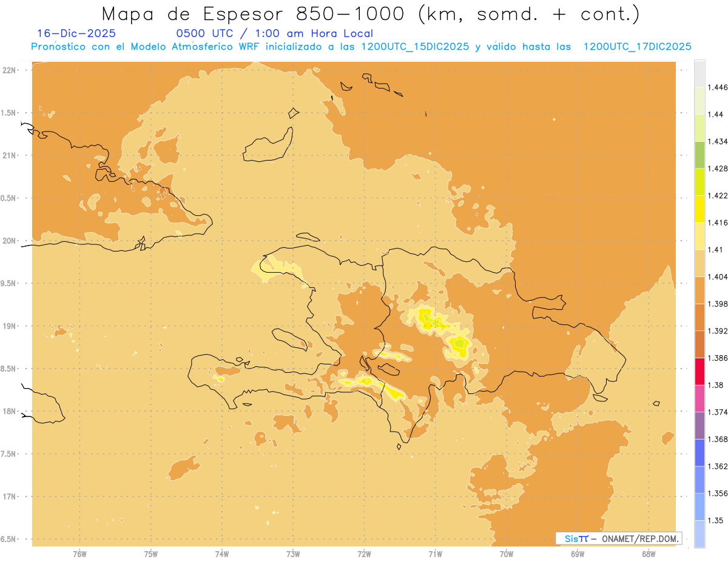728x562 pixels.
Task: Select the red 1.38–1.386 legend swatch
Action: pyautogui.click(x=699, y=371)
